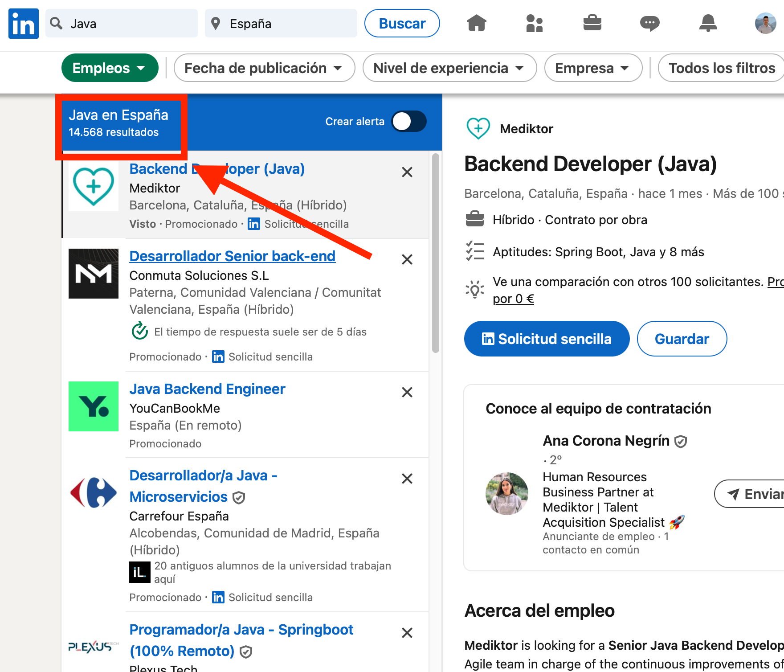The image size is (784, 672).
Task: Click the 'por 0 €' premium link
Action: point(513,299)
